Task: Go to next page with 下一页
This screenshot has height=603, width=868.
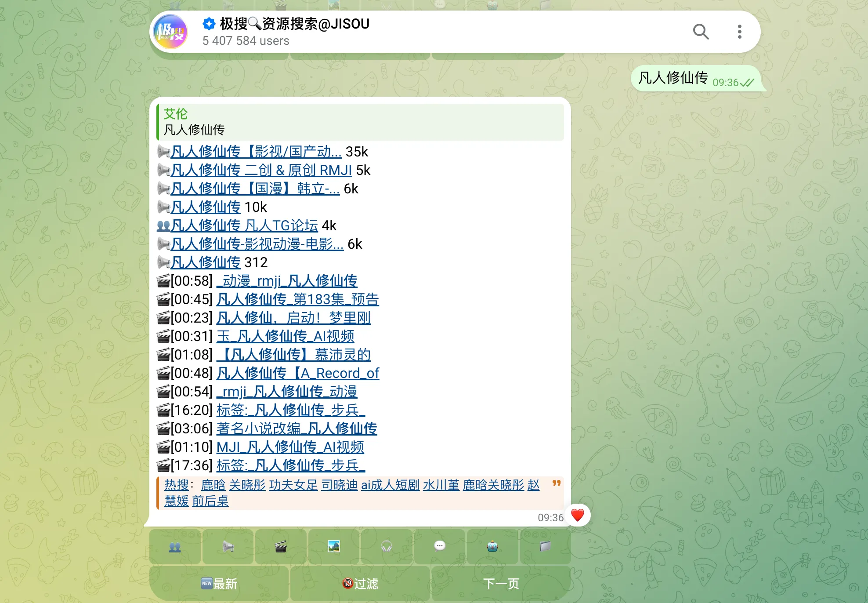Action: click(501, 584)
